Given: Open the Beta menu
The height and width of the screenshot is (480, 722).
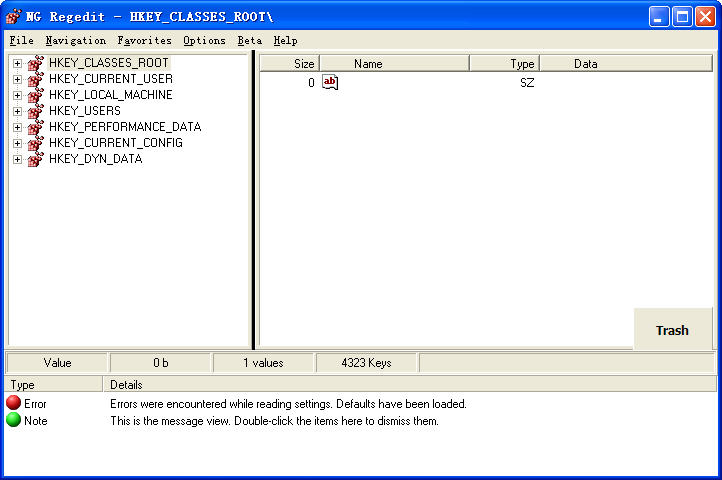Looking at the screenshot, I should [249, 41].
